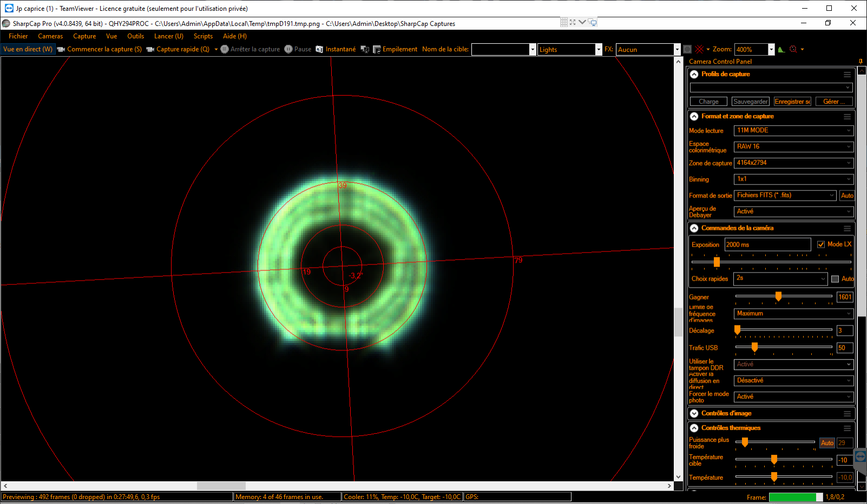Click TeamViewer toolbar chevron down icon
This screenshot has width=867, height=504.
[x=582, y=22]
